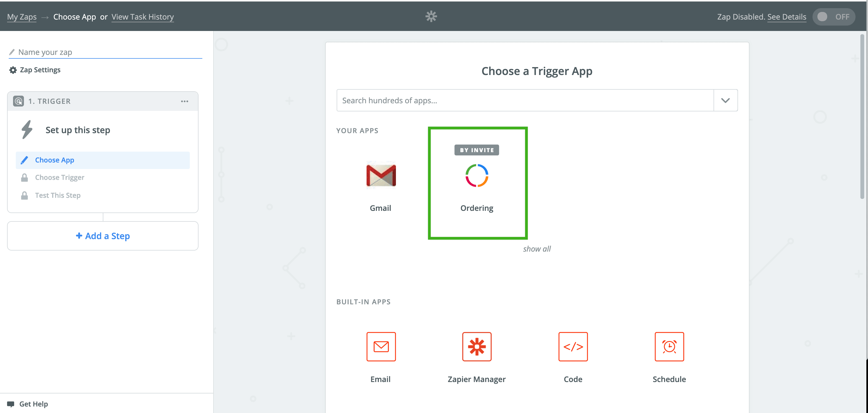The width and height of the screenshot is (868, 413).
Task: Select the Zapier Manager app icon
Action: [476, 346]
